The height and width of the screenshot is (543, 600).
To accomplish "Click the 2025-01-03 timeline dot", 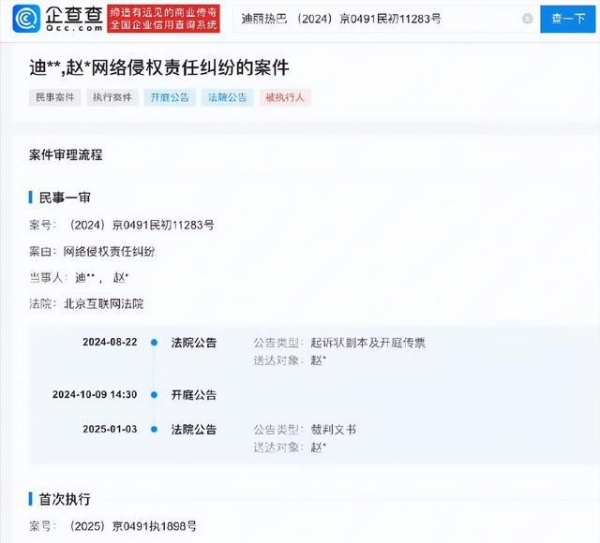I will click(x=154, y=429).
